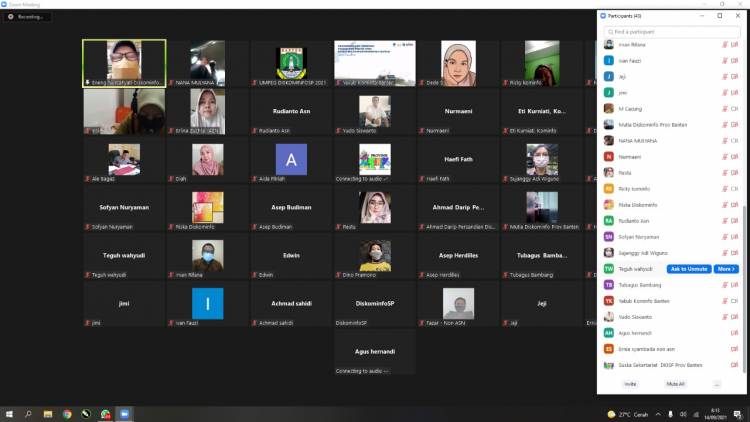
Task: Open the three-dots options menu beside Mute All
Action: [x=716, y=383]
